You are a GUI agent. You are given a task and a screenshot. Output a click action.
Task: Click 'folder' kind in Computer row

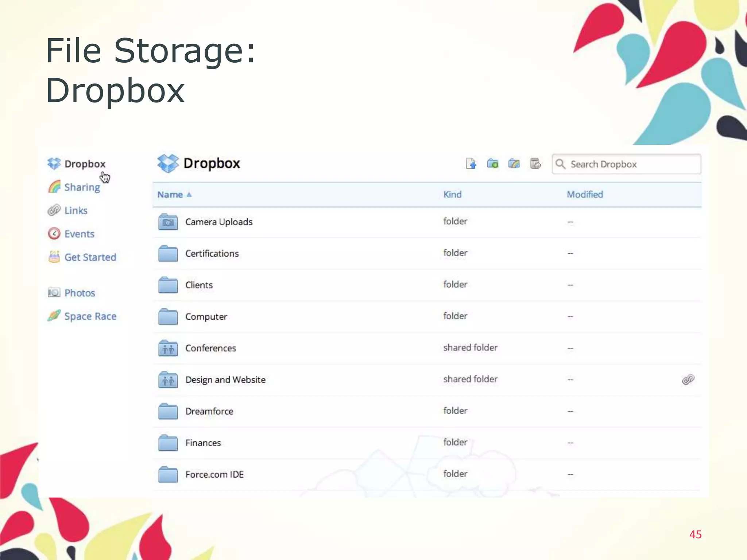coord(455,316)
